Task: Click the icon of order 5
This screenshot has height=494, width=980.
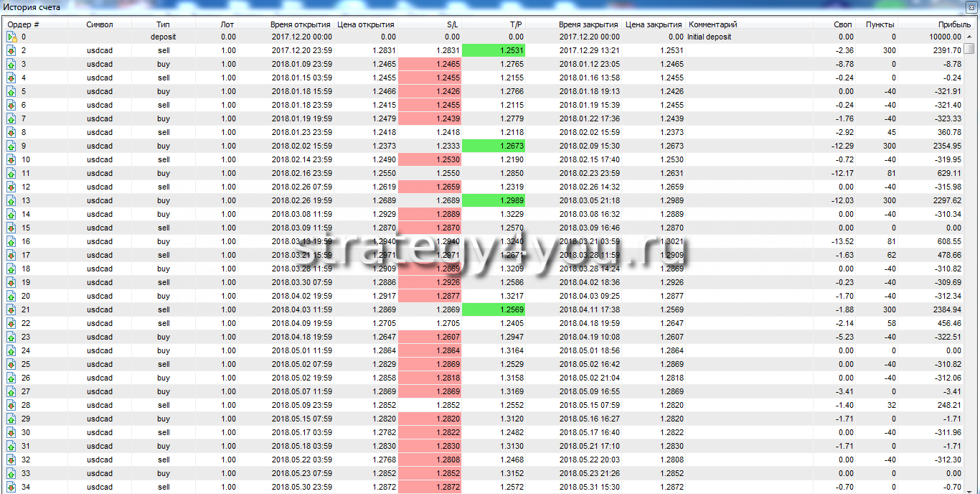Action: (11, 91)
